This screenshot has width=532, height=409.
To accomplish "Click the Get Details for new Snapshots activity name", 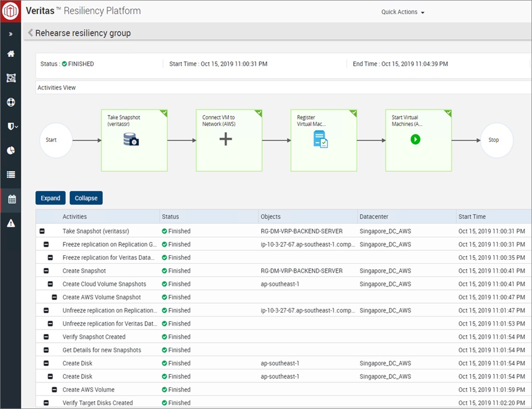I will [102, 350].
